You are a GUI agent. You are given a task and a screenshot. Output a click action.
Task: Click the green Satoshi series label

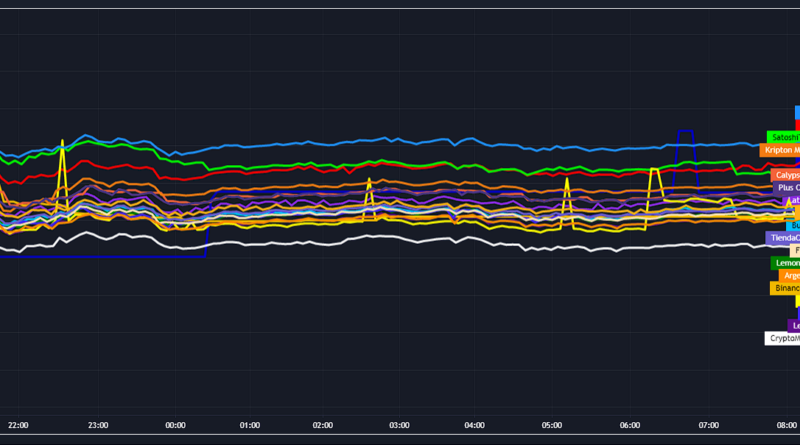783,137
